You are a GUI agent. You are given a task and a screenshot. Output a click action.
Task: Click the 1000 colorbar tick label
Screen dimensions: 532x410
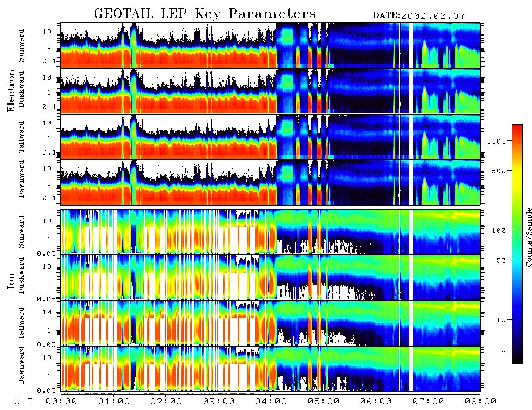coord(497,141)
